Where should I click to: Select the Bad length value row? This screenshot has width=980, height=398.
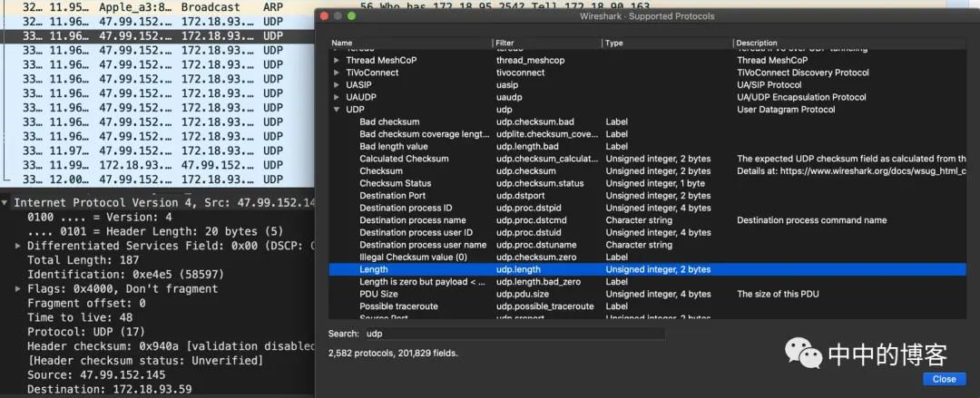(x=648, y=146)
